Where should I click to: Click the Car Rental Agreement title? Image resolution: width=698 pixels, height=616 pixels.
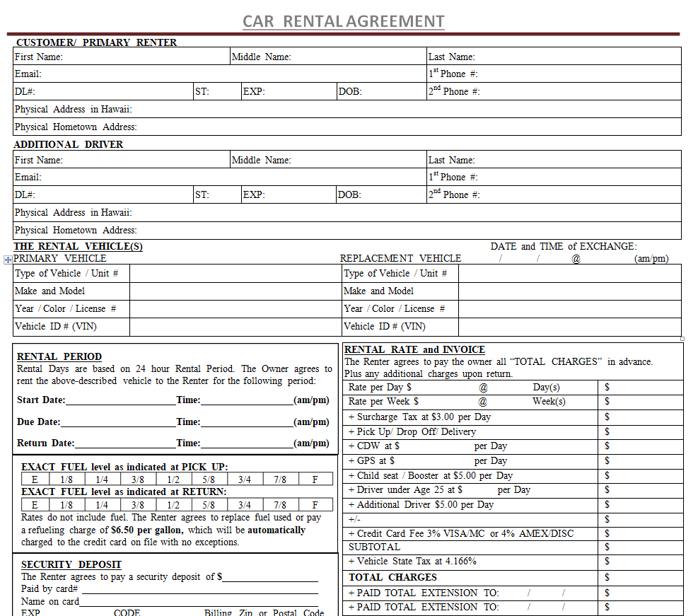tap(343, 21)
